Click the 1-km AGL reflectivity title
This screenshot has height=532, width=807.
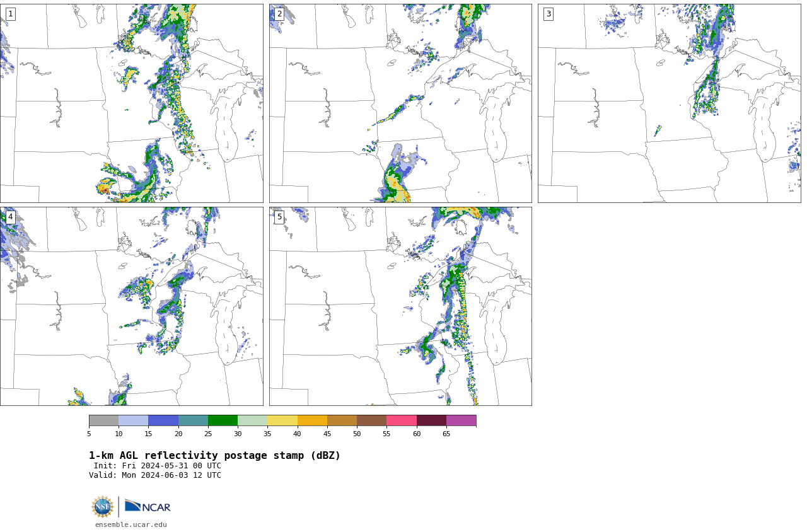[214, 456]
